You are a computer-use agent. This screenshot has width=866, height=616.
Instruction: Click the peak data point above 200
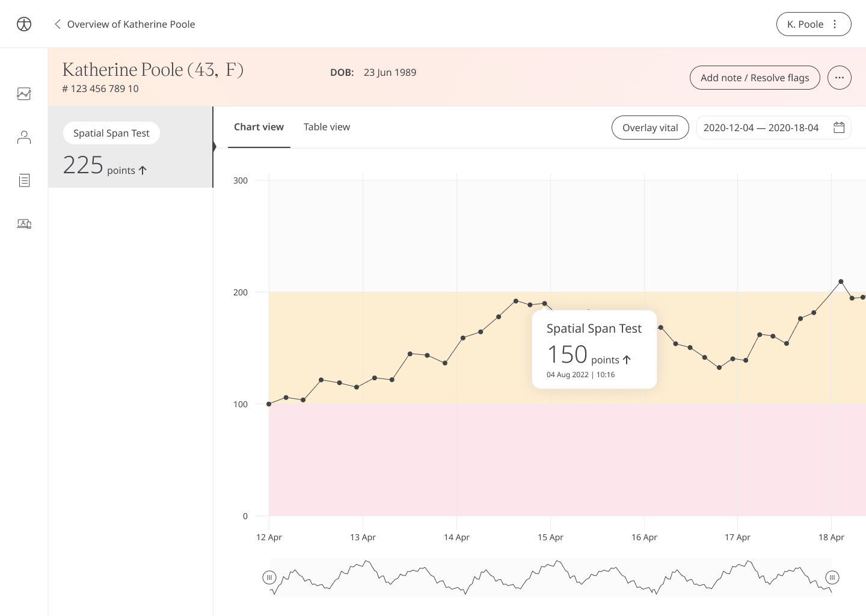(x=841, y=282)
